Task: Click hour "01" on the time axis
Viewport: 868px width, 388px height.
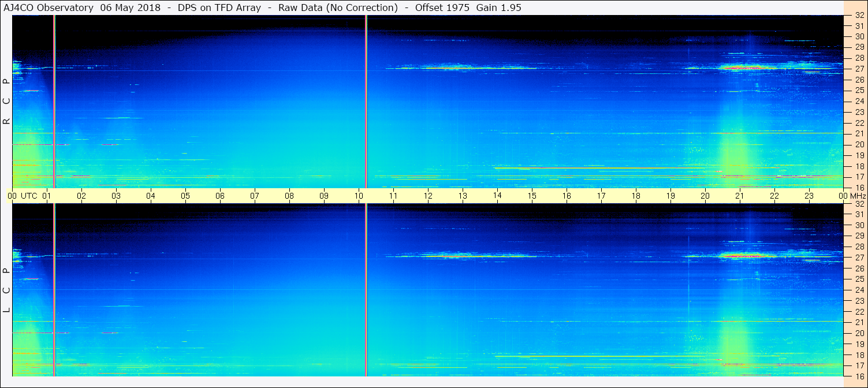Action: coord(47,196)
